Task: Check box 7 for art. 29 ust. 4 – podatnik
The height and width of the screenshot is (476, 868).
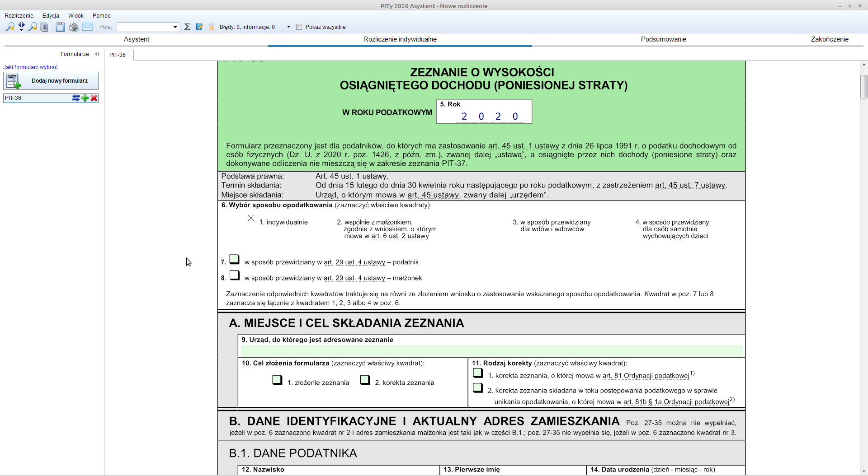Action: 234,259
